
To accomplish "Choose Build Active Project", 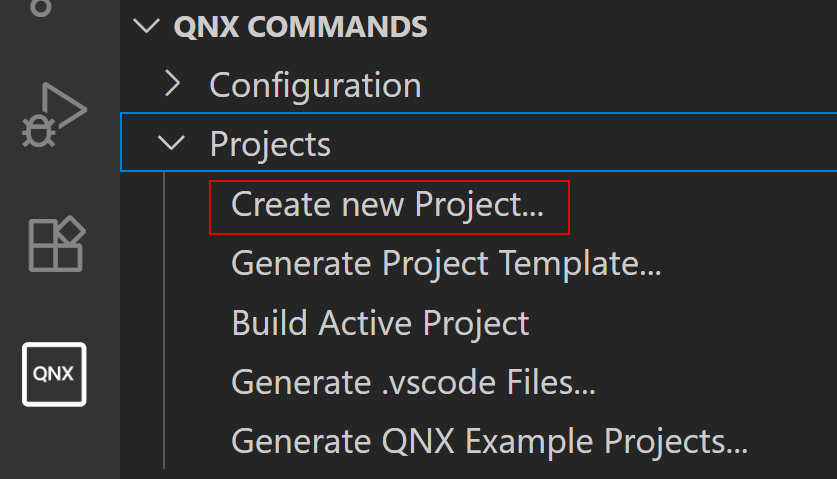I will (380, 324).
